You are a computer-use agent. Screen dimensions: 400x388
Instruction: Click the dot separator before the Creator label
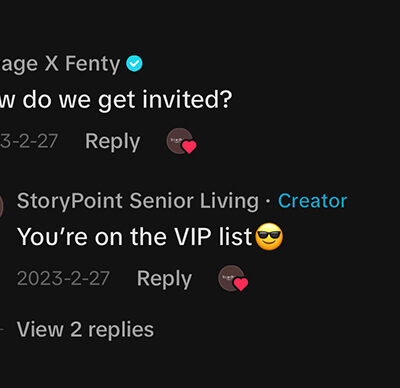coord(269,202)
